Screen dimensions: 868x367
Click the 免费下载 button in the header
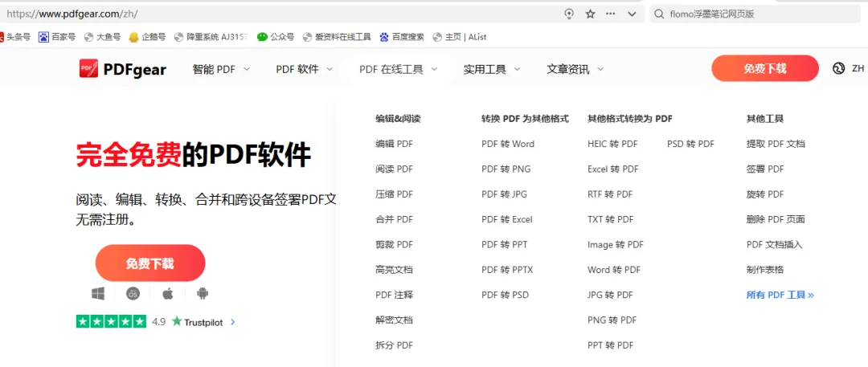point(764,68)
